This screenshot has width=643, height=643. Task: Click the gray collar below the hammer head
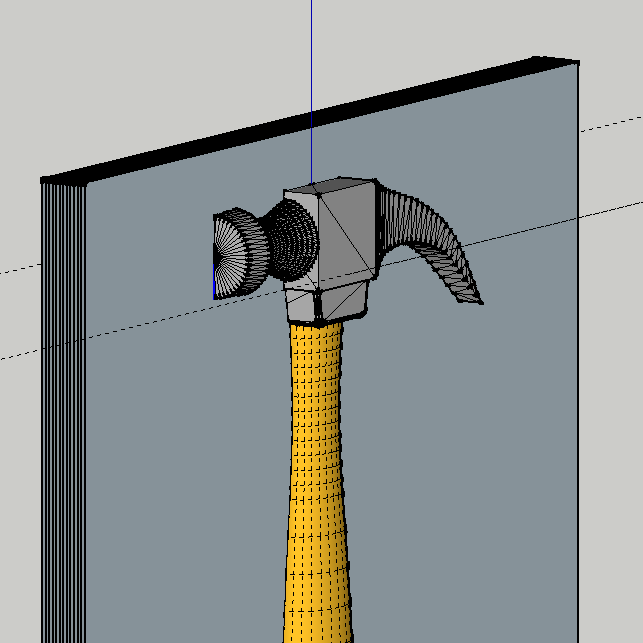click(324, 304)
